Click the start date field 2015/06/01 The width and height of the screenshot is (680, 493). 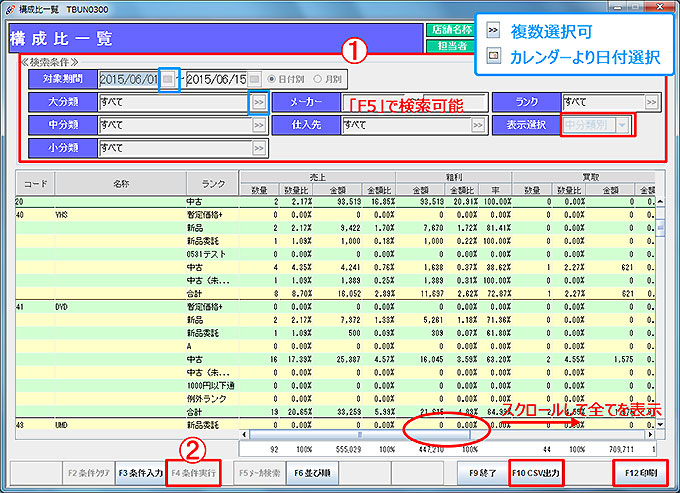tap(129, 79)
